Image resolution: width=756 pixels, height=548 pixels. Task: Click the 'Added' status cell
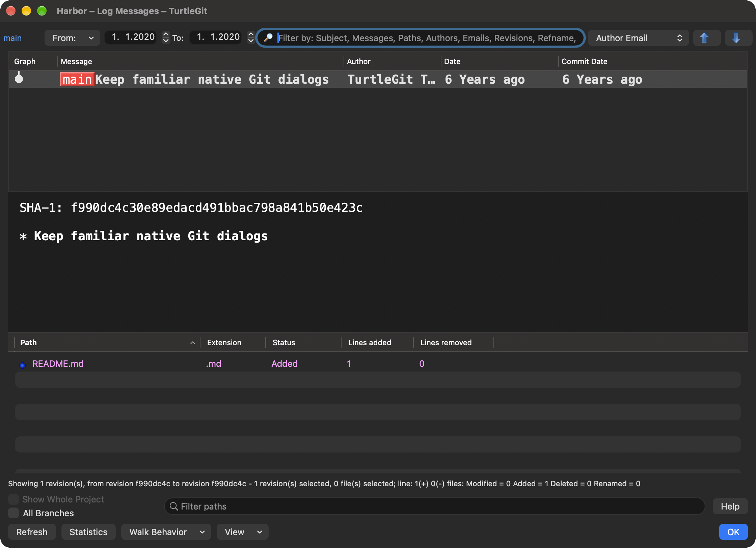(x=285, y=363)
